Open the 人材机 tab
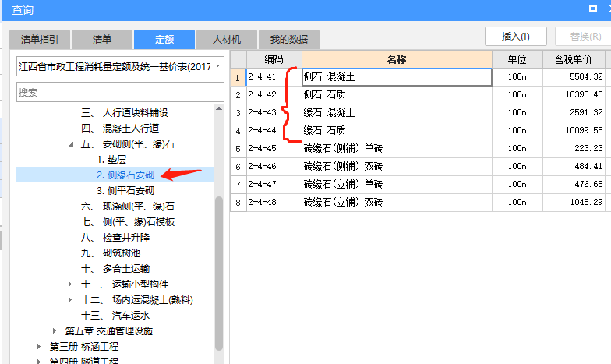This screenshot has width=611, height=364. click(x=227, y=39)
